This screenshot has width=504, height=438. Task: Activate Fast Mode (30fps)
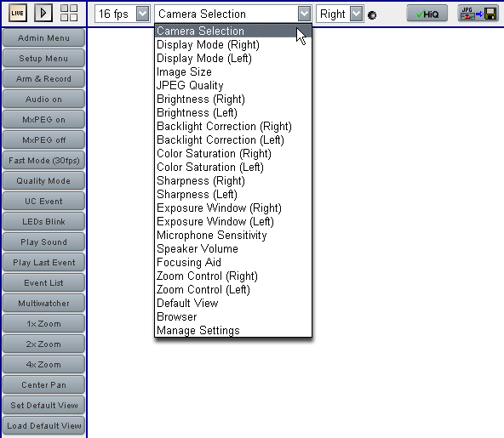tap(43, 160)
